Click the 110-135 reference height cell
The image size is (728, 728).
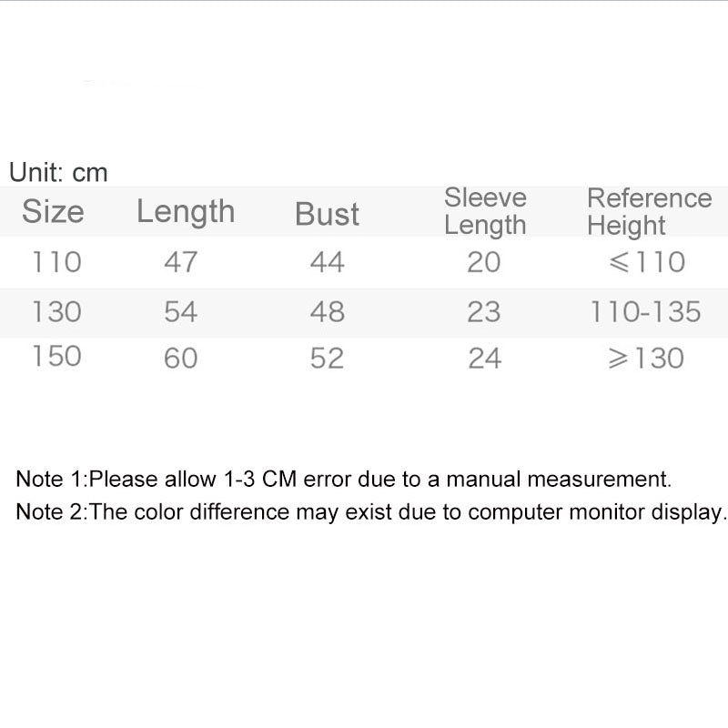(x=645, y=312)
